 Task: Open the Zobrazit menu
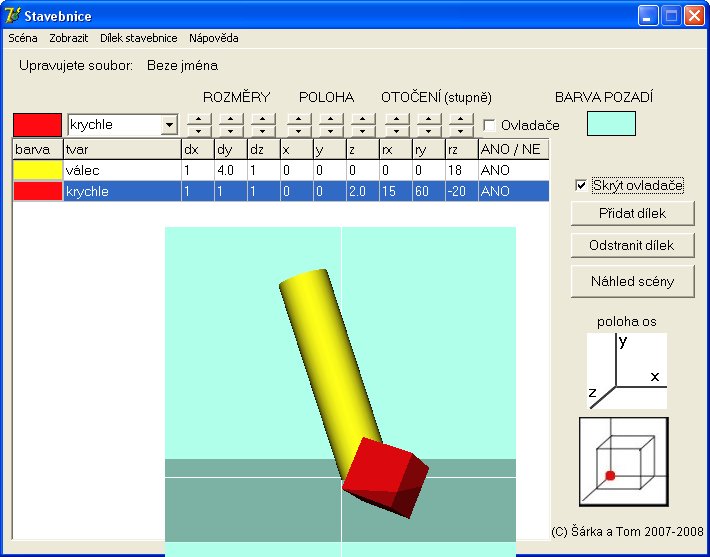click(x=68, y=38)
